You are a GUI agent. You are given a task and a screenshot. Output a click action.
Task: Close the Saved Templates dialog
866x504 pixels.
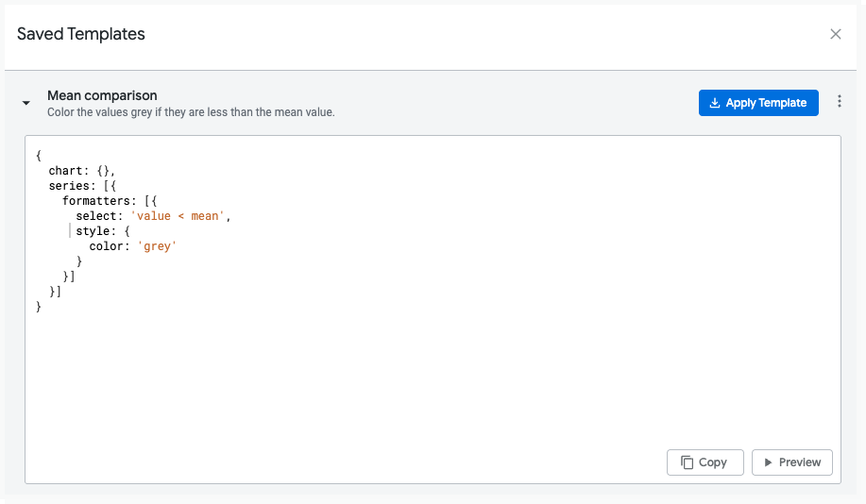[835, 34]
